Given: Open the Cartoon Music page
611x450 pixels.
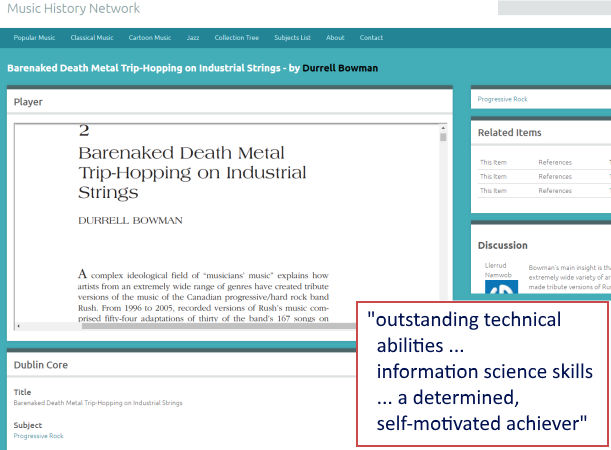Looking at the screenshot, I should [x=150, y=38].
